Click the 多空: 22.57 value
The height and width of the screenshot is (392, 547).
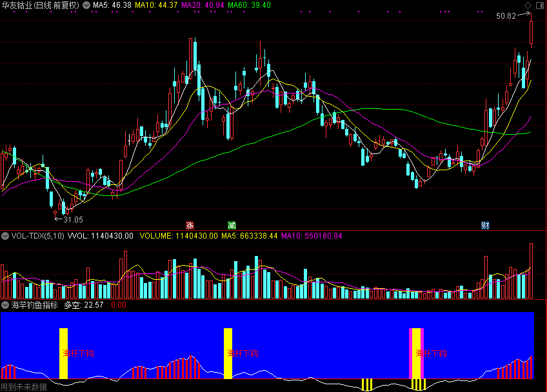(84, 305)
